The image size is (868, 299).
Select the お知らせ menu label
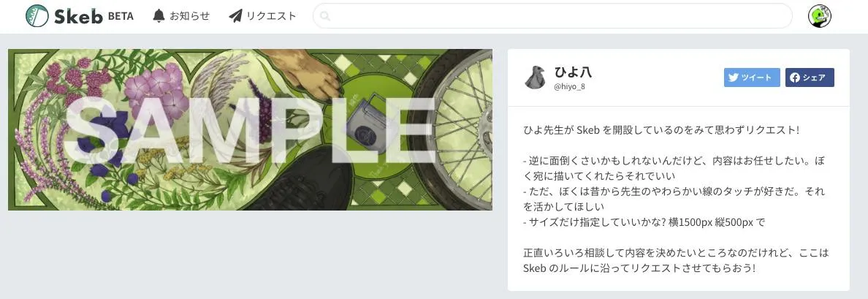(189, 16)
